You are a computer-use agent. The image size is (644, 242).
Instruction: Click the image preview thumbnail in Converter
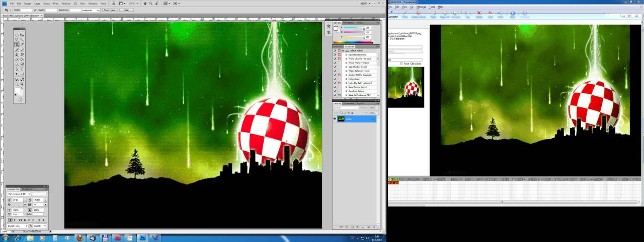point(406,87)
